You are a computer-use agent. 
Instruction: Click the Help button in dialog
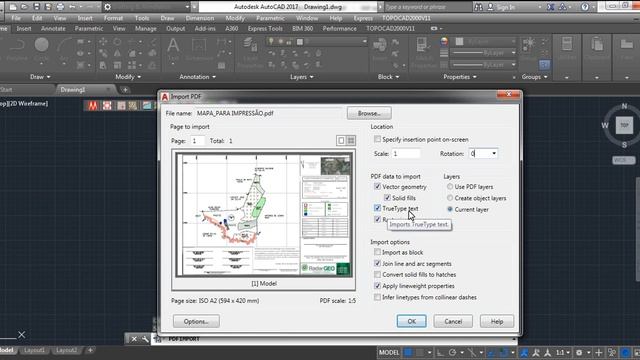[x=497, y=321]
